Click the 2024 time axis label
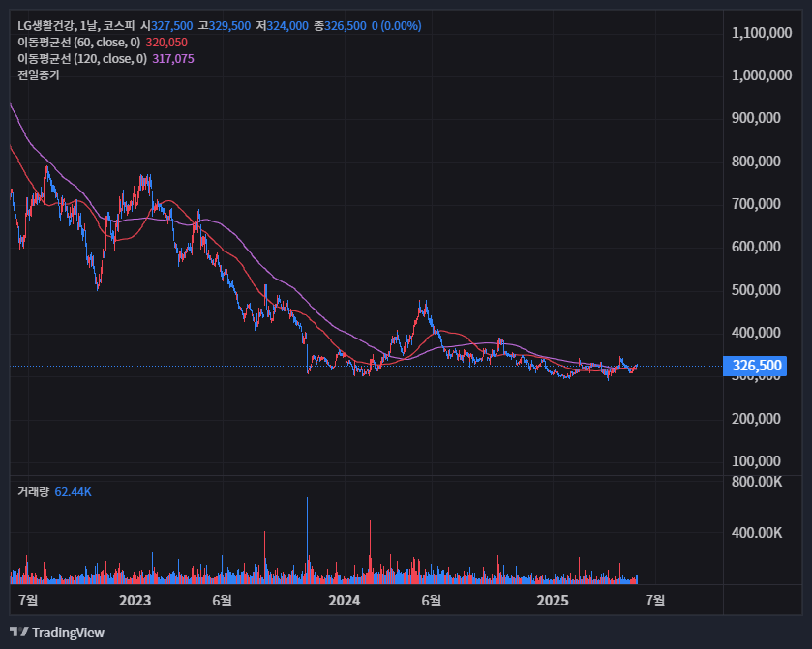The width and height of the screenshot is (812, 649). pyautogui.click(x=345, y=601)
